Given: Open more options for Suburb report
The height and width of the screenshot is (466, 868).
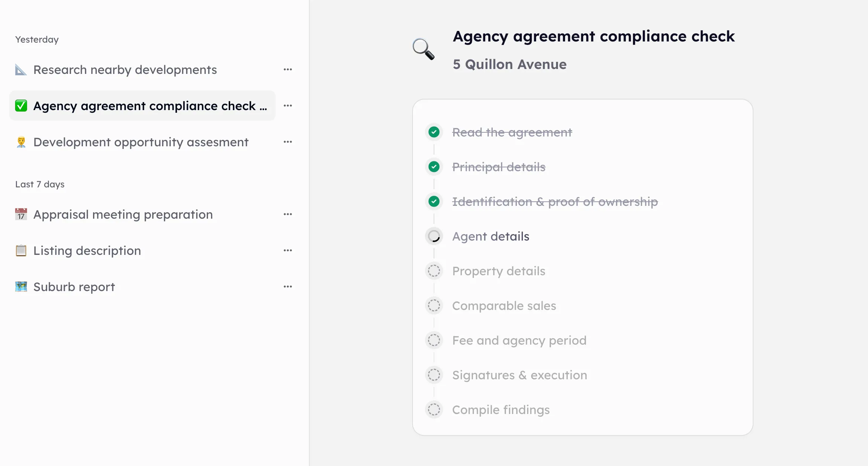Looking at the screenshot, I should [288, 287].
